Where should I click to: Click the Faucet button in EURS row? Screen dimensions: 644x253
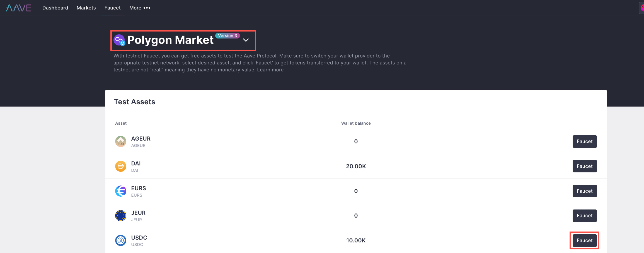pyautogui.click(x=585, y=191)
